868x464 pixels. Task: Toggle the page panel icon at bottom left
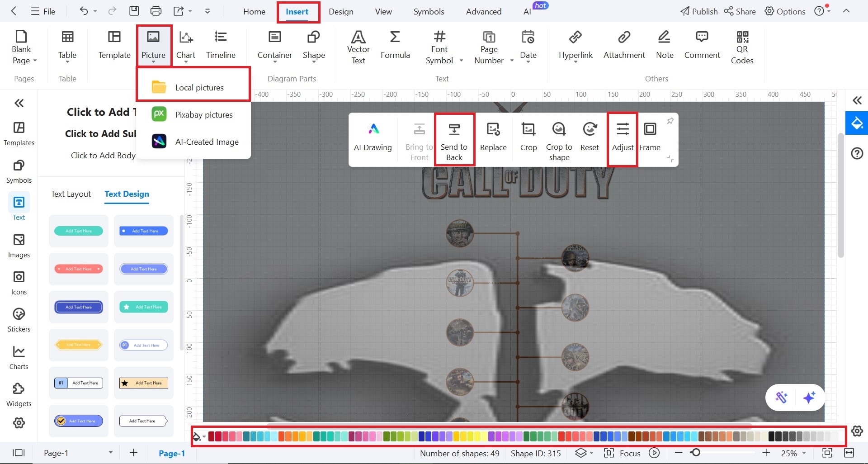point(19,453)
